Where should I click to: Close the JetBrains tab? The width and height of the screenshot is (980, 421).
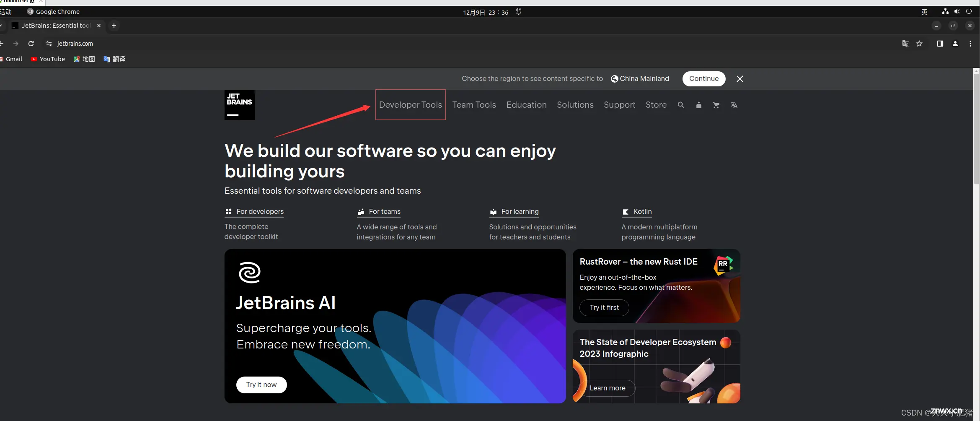click(99, 26)
